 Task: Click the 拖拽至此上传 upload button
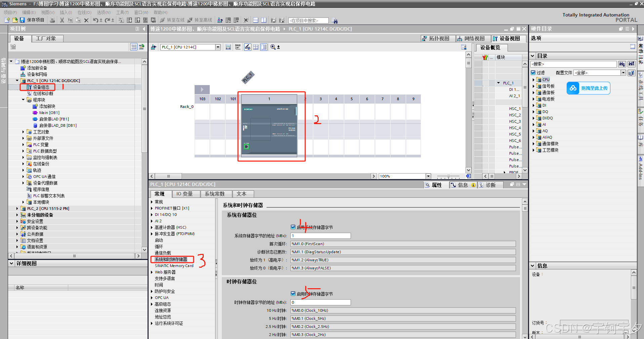click(x=589, y=88)
